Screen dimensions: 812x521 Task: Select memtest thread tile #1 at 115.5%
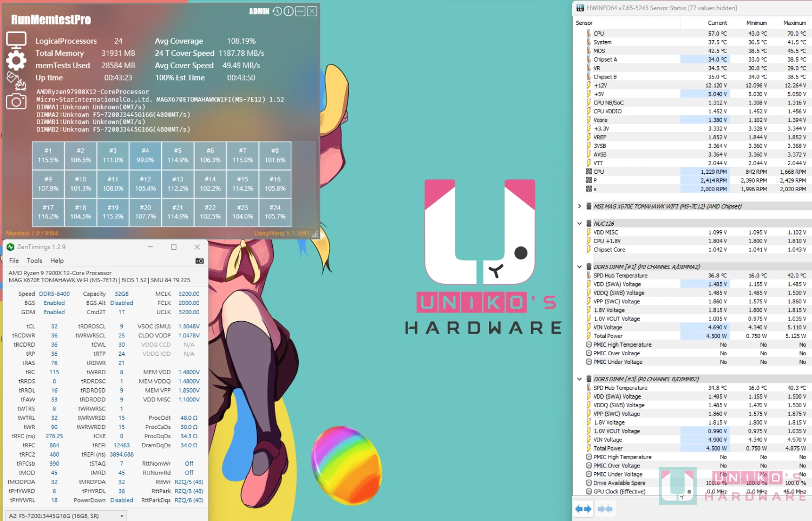48,155
